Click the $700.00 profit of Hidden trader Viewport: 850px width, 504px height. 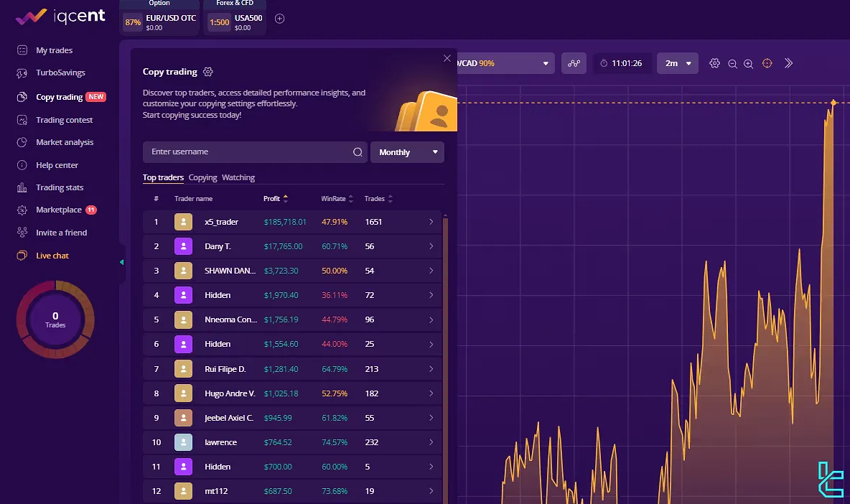278,467
